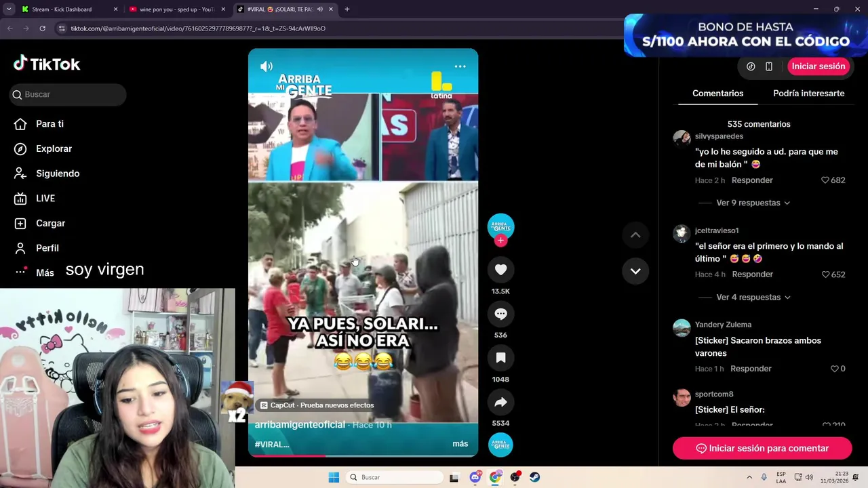Screen dimensions: 868x488
Task: Click the phone app icon in header
Action: [768, 66]
